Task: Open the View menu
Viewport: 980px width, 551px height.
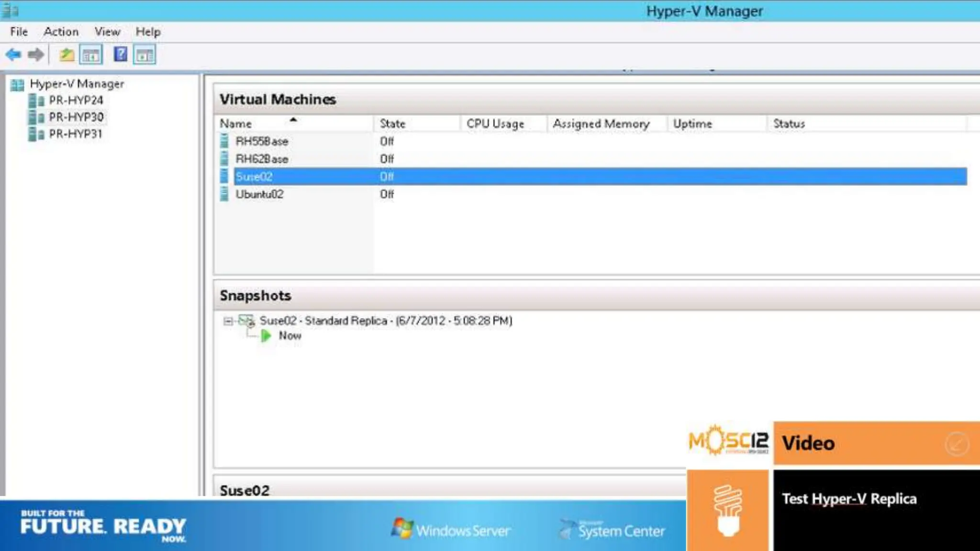Action: pos(107,32)
